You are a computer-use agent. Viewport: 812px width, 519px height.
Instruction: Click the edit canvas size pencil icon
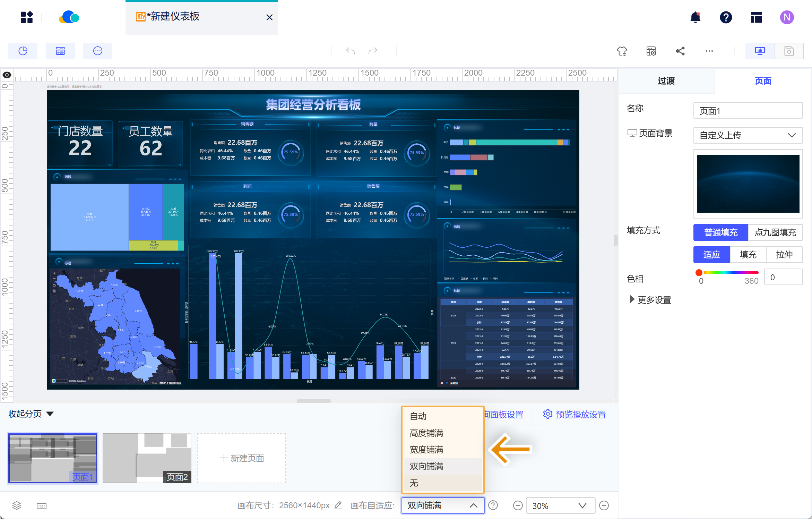coord(338,505)
